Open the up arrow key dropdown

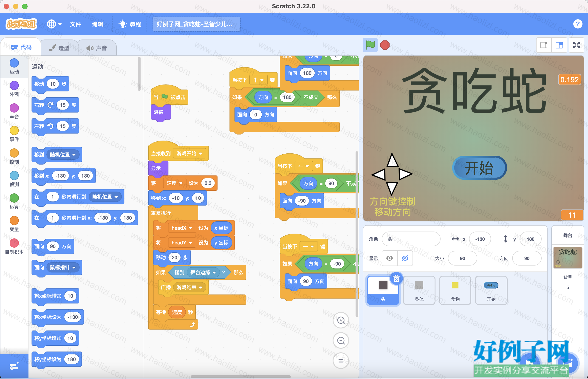[258, 80]
